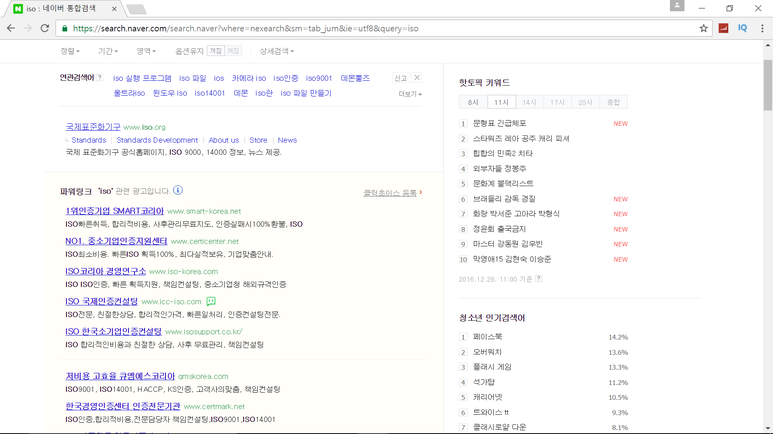Image resolution: width=773 pixels, height=434 pixels.
Task: Click the scrollbar down arrow
Action: pos(768,429)
